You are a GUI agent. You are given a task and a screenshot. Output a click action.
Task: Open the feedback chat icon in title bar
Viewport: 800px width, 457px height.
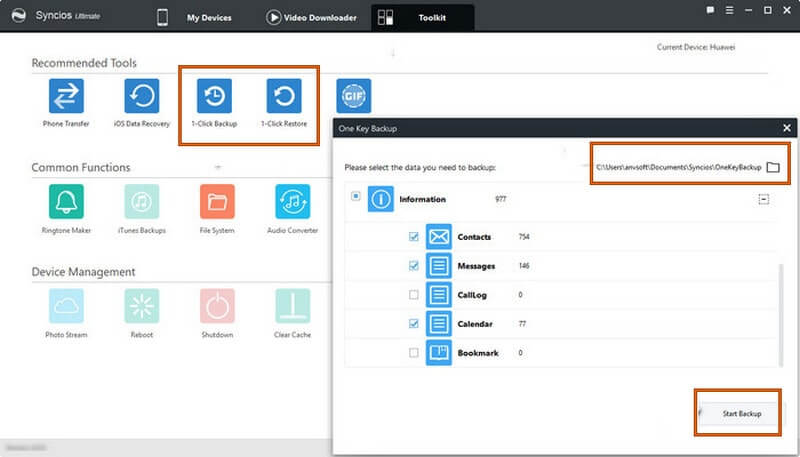click(x=710, y=10)
